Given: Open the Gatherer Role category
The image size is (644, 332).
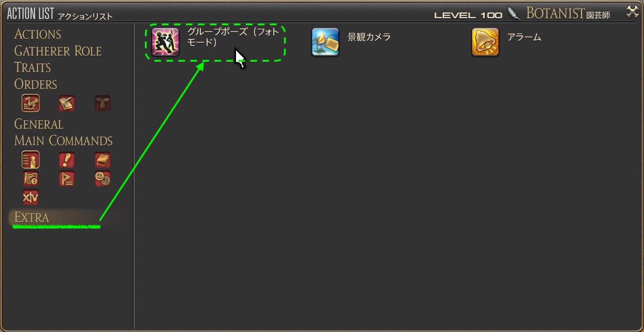Looking at the screenshot, I should tap(58, 51).
